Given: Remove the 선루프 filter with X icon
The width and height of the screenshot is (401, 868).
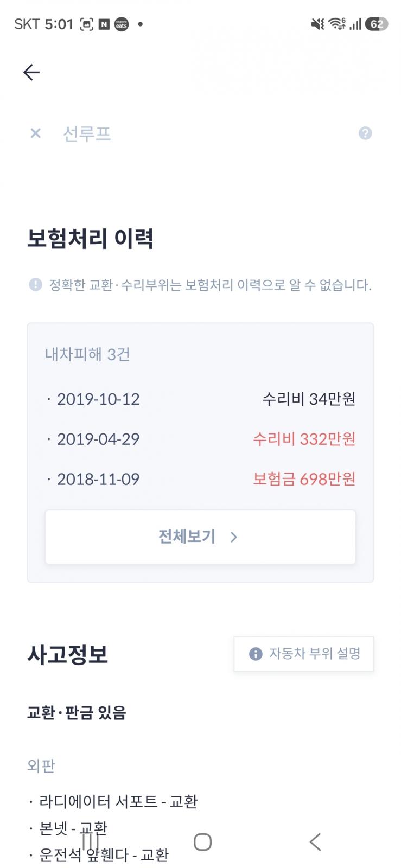Looking at the screenshot, I should tap(36, 133).
